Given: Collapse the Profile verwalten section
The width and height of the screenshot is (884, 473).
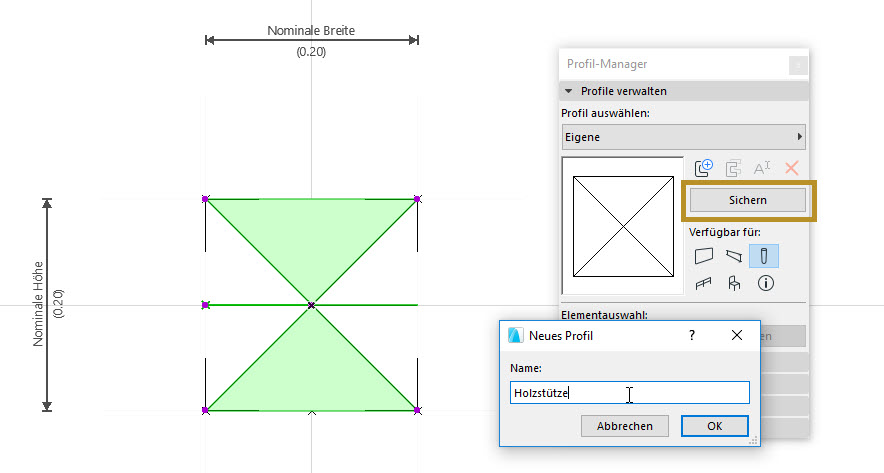Looking at the screenshot, I should (x=568, y=91).
